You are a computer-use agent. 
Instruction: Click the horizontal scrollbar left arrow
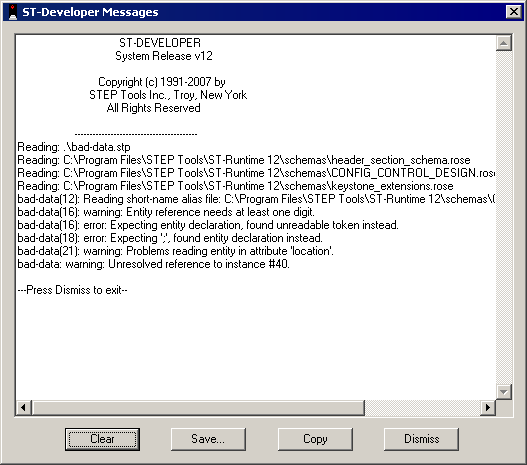24,408
